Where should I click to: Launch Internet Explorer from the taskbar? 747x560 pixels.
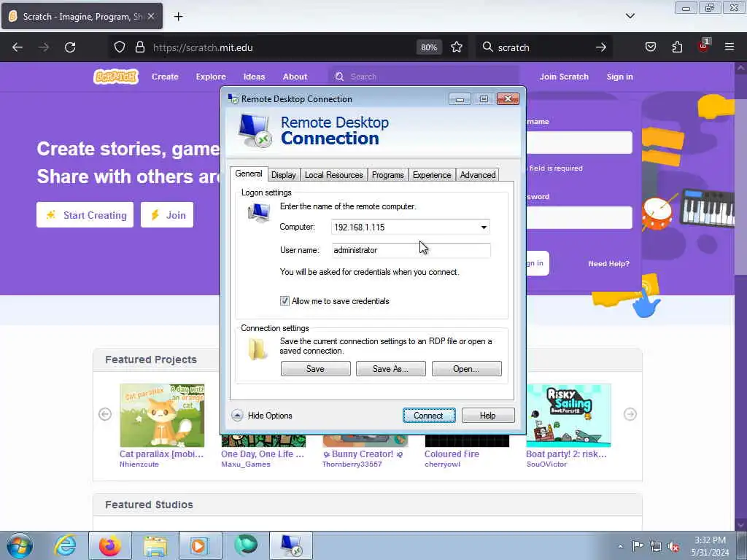coord(65,545)
